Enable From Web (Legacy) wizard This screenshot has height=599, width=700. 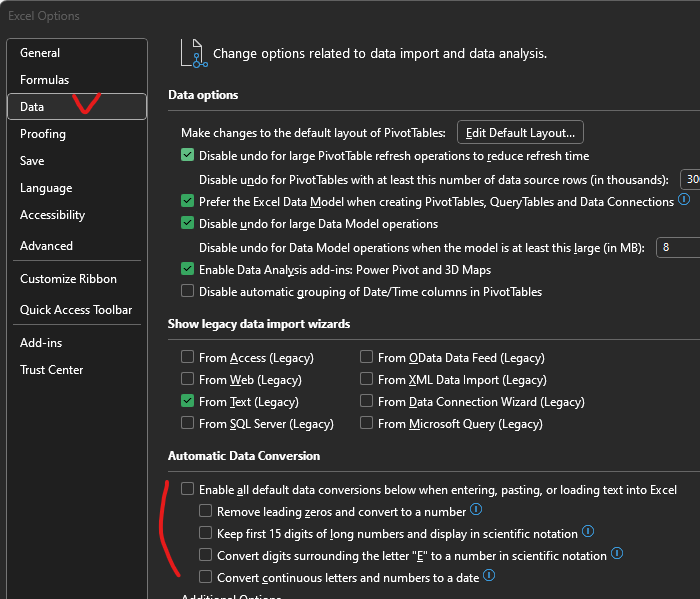click(x=188, y=379)
